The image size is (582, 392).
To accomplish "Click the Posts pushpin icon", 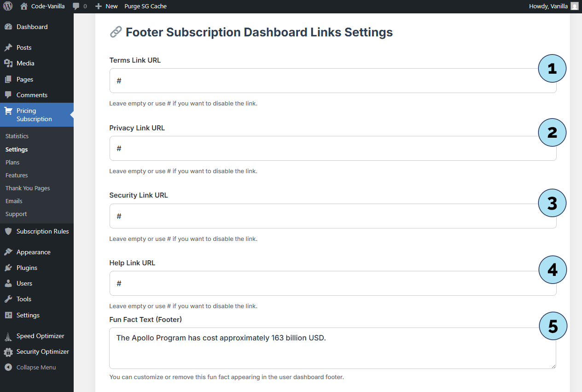I will click(x=8, y=47).
